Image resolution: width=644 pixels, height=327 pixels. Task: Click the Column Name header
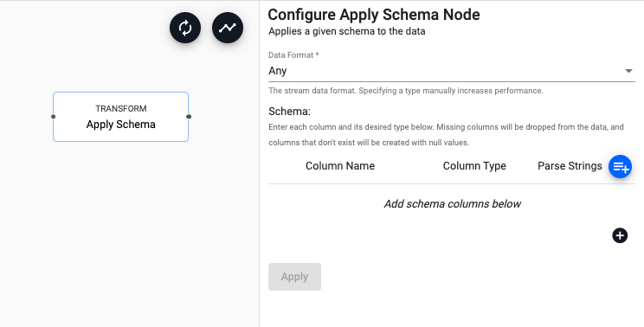pos(340,166)
